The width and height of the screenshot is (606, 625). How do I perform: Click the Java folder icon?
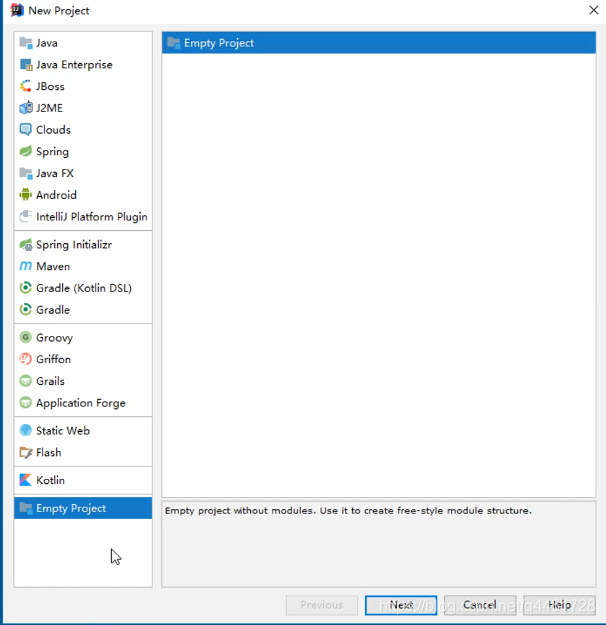(26, 43)
